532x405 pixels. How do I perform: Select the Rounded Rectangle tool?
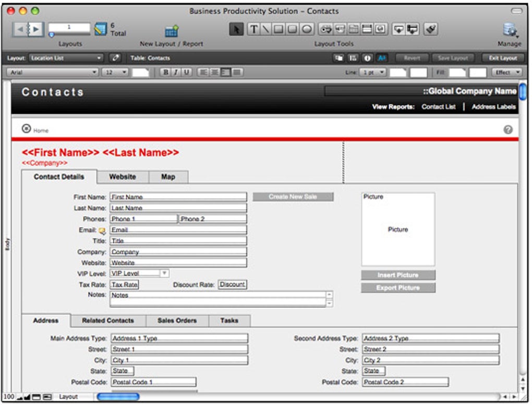pos(292,30)
